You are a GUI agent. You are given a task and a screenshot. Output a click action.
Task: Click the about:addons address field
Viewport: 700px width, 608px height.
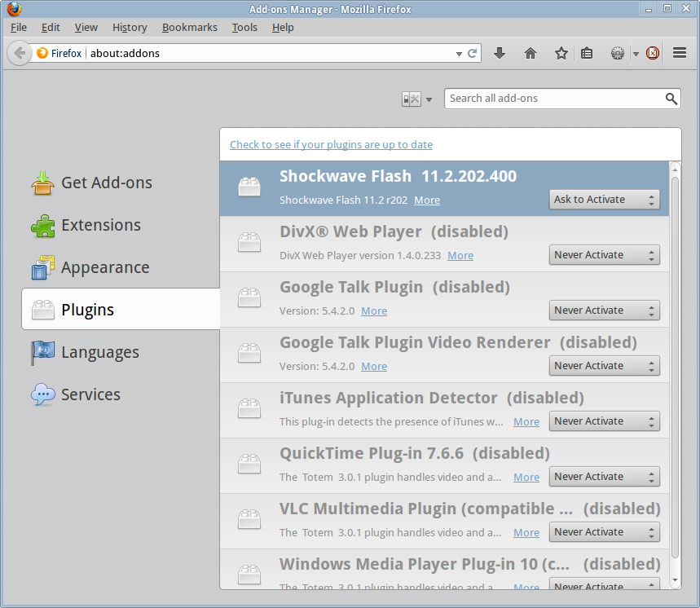(x=271, y=54)
